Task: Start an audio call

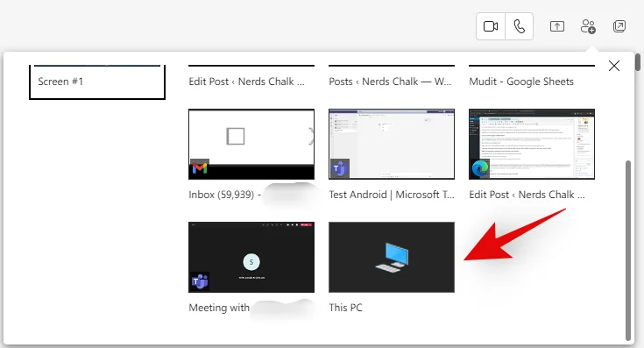Action: (x=519, y=26)
